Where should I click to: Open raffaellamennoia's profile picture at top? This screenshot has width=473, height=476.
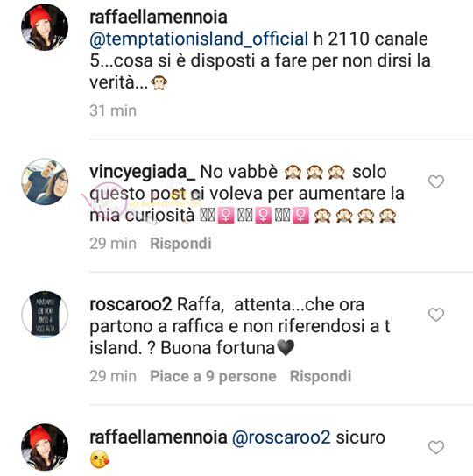pyautogui.click(x=45, y=27)
